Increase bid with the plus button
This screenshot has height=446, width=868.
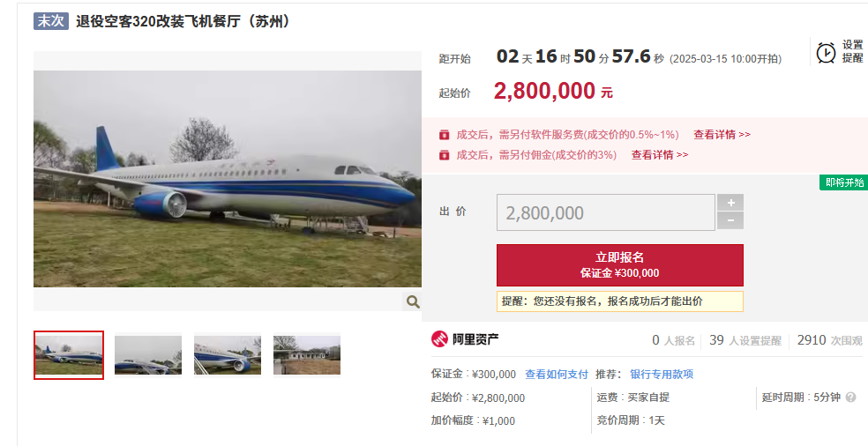(730, 203)
